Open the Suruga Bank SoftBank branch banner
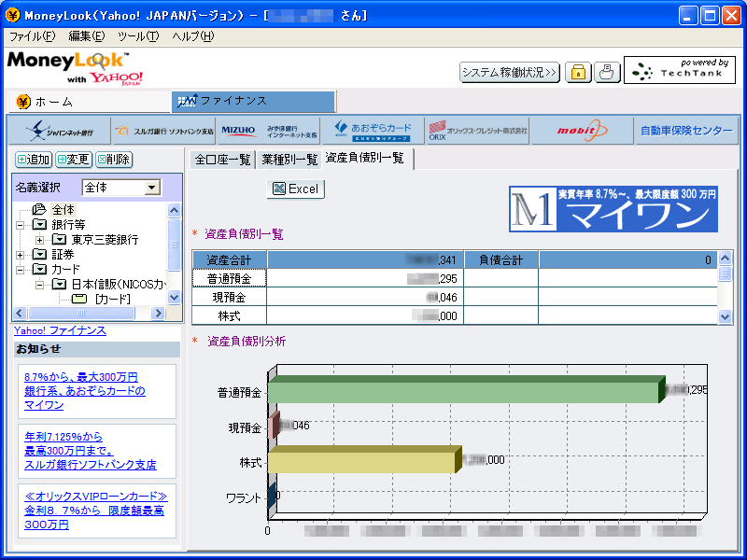The image size is (747, 560). coord(164,131)
